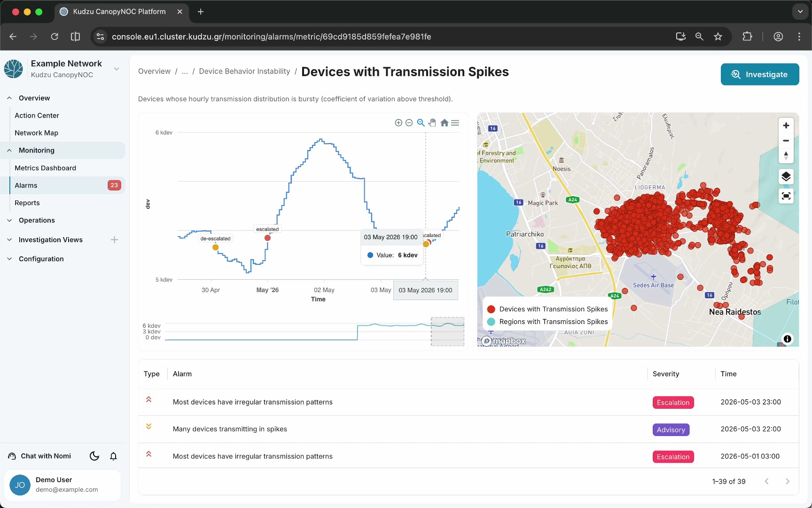This screenshot has height=508, width=812.
Task: Collapse the Monitoring section
Action: click(x=9, y=151)
